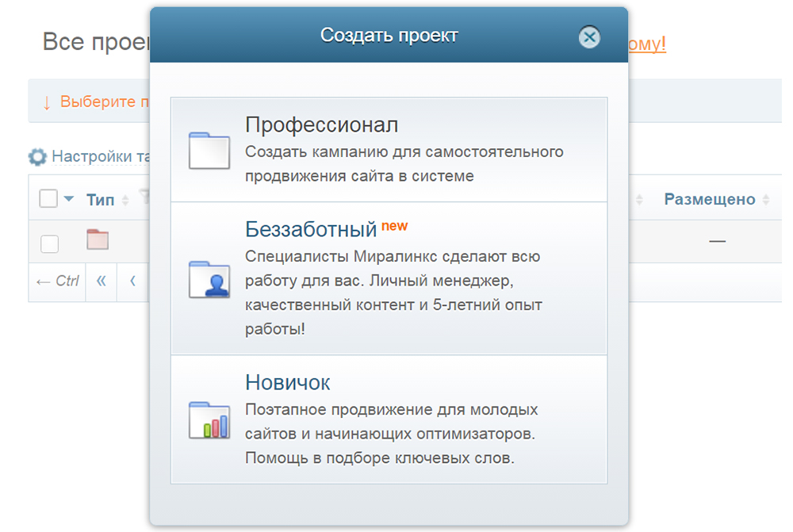Click the orange new badge next to Беззаботный

pos(394,226)
